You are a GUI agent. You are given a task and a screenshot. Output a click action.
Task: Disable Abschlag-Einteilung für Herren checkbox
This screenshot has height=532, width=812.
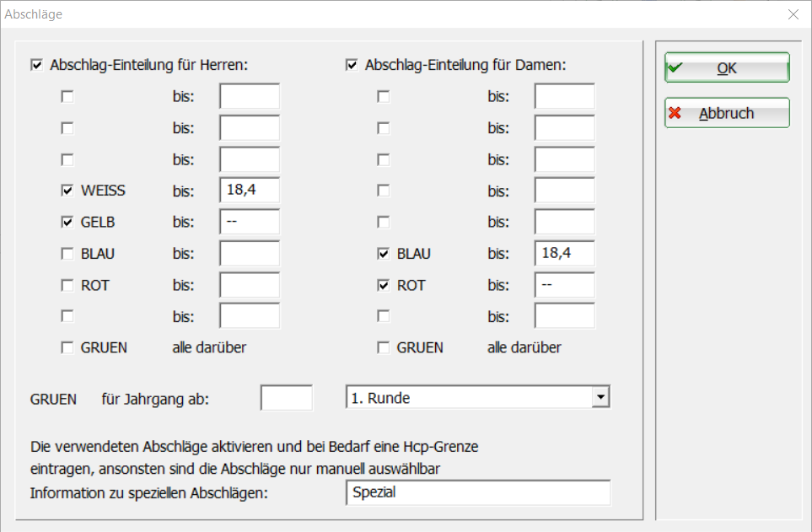coord(36,65)
